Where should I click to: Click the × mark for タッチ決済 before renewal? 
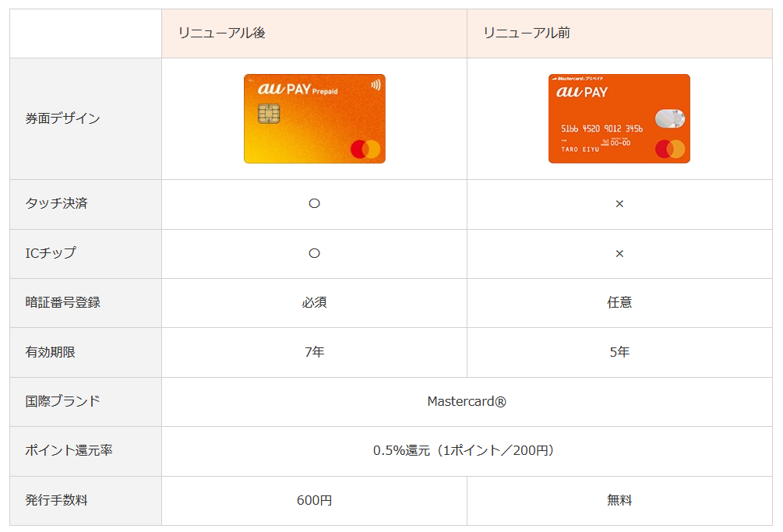click(x=619, y=204)
